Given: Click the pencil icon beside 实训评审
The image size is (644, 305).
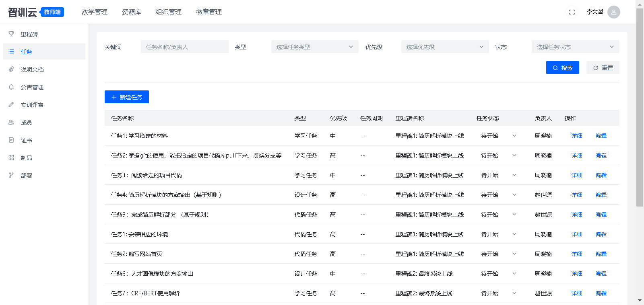Looking at the screenshot, I should point(11,105).
